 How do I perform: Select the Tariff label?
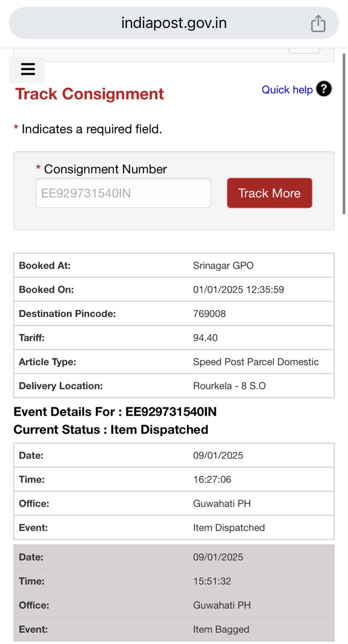(x=32, y=338)
